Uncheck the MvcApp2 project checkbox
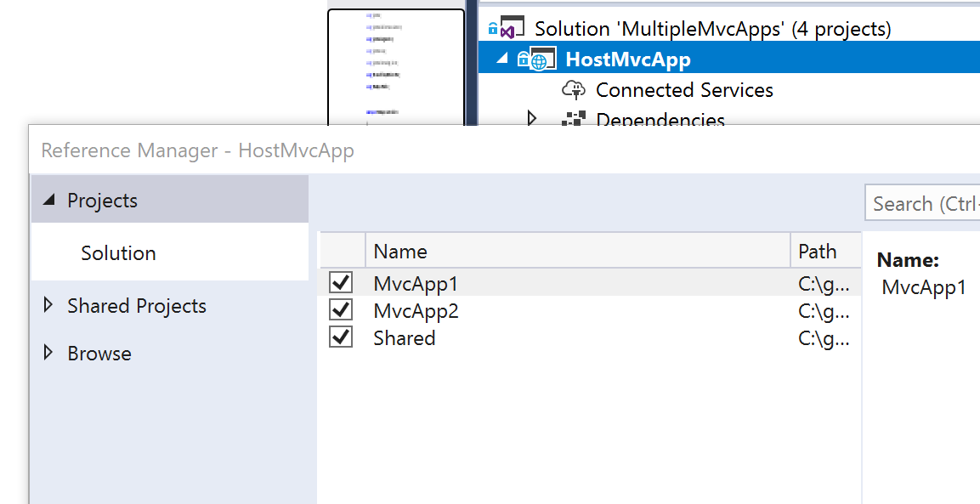The width and height of the screenshot is (980, 504). 341,309
